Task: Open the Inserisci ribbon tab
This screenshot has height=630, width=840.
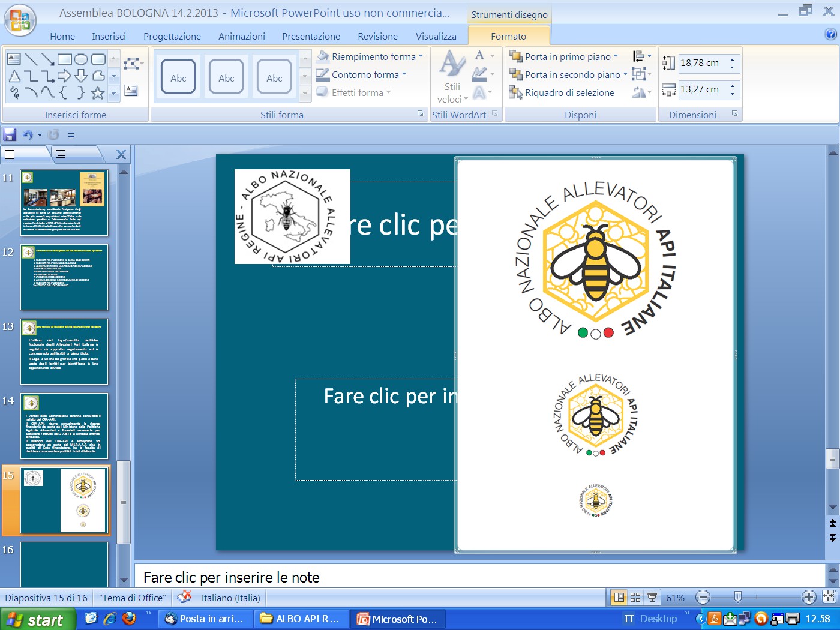Action: click(x=109, y=36)
